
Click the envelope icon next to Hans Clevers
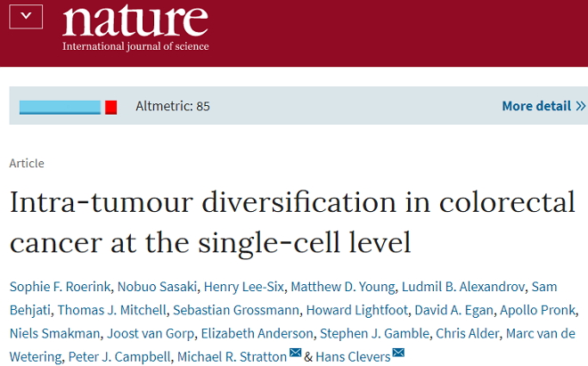pos(398,353)
